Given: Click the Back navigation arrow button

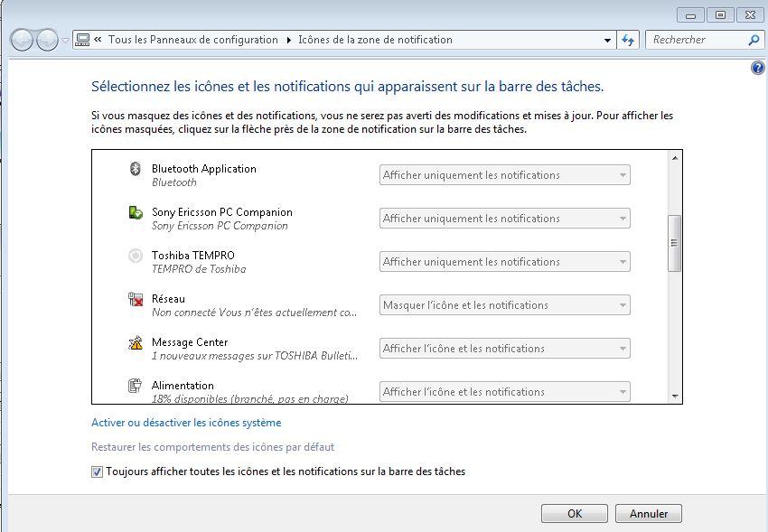Looking at the screenshot, I should coord(22,40).
